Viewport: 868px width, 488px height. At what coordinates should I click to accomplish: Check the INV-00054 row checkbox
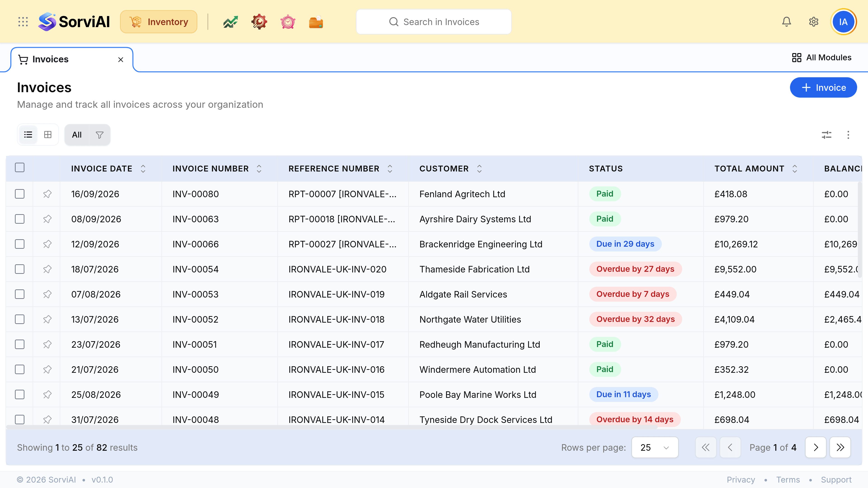coord(19,269)
